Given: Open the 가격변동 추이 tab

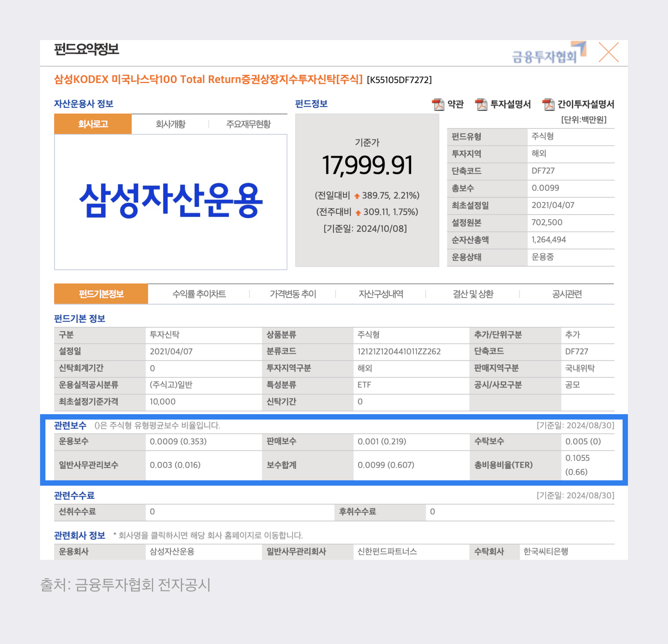Looking at the screenshot, I should point(293,294).
